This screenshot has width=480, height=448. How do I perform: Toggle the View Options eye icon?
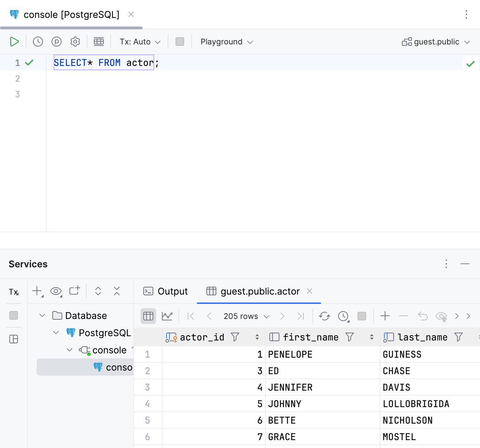pyautogui.click(x=56, y=291)
